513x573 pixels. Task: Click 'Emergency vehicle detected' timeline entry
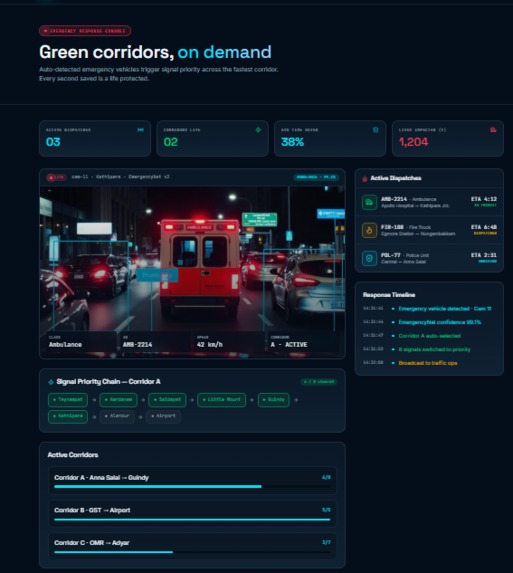coord(445,309)
